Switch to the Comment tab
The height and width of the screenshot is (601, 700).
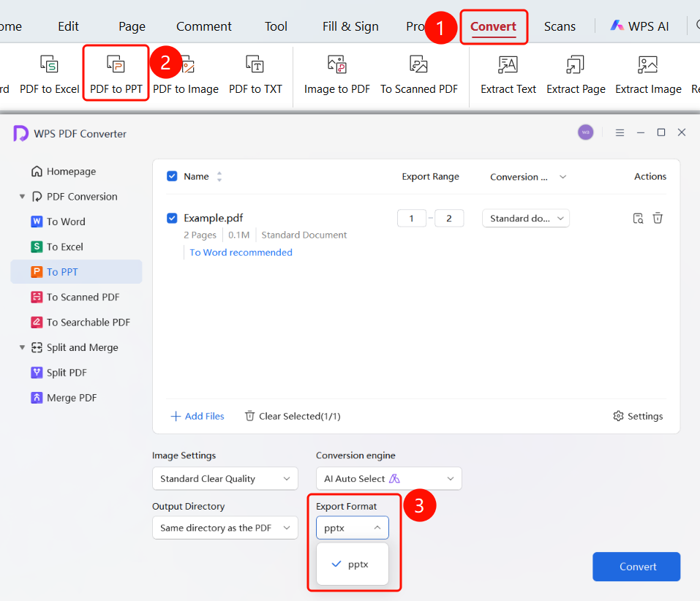204,26
